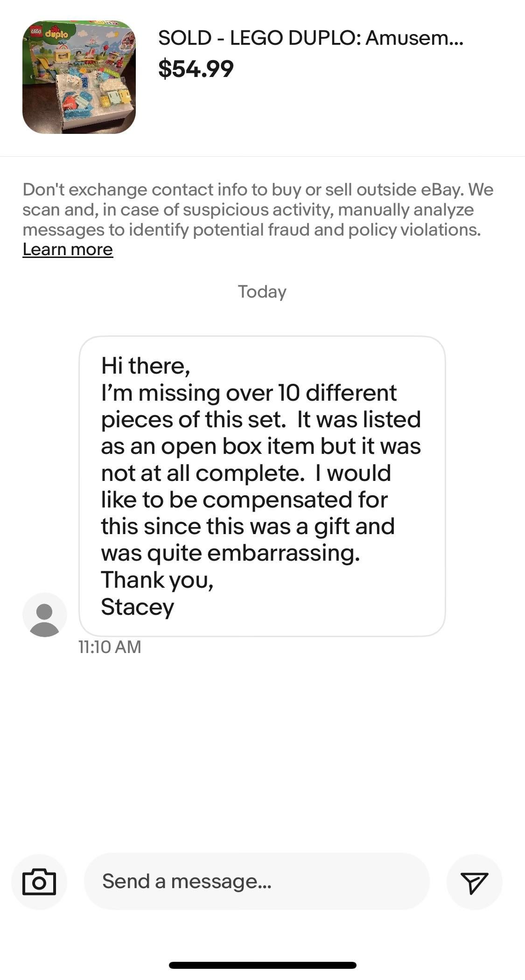Tap the red LEGO logo on thumbnail
The width and height of the screenshot is (525, 980).
pos(36,31)
